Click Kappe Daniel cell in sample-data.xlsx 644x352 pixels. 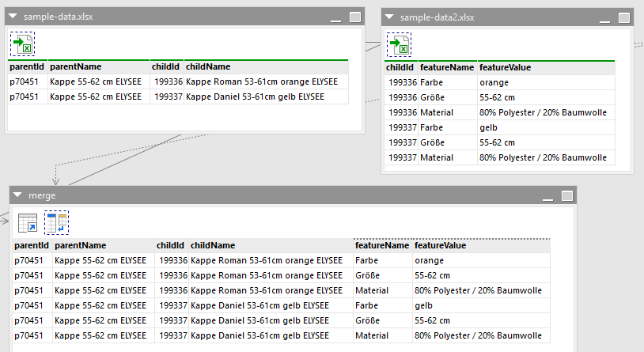coord(266,97)
